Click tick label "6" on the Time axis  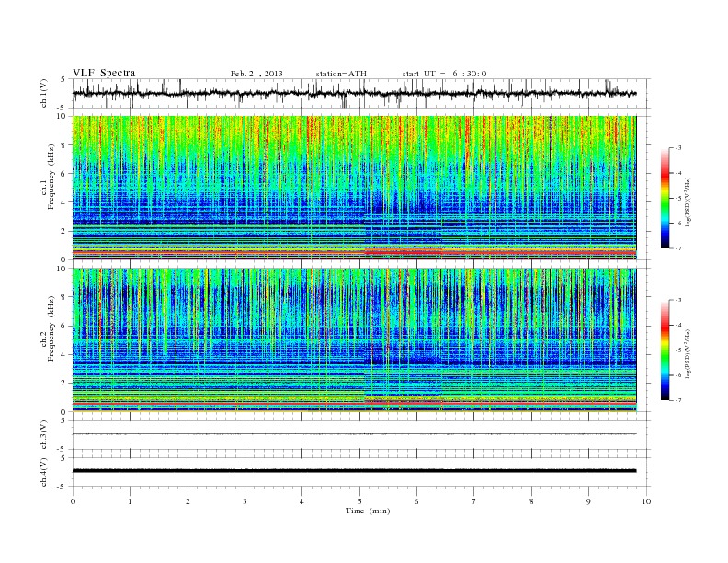point(416,501)
